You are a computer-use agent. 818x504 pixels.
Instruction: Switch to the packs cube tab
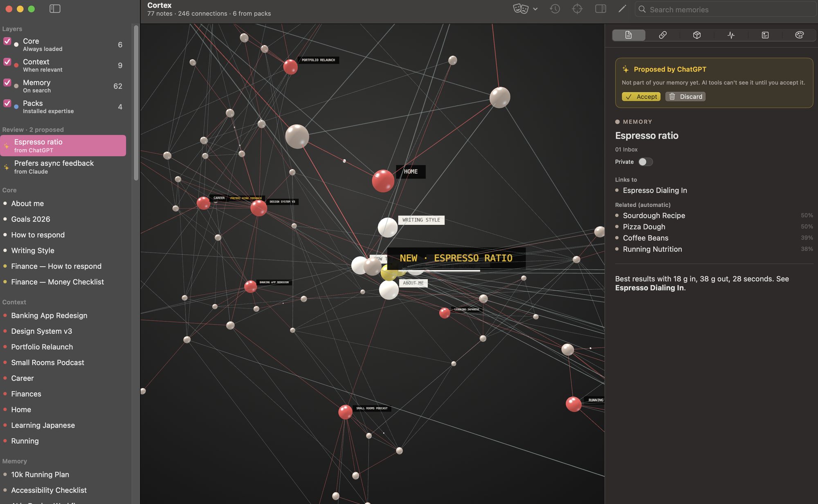(697, 35)
